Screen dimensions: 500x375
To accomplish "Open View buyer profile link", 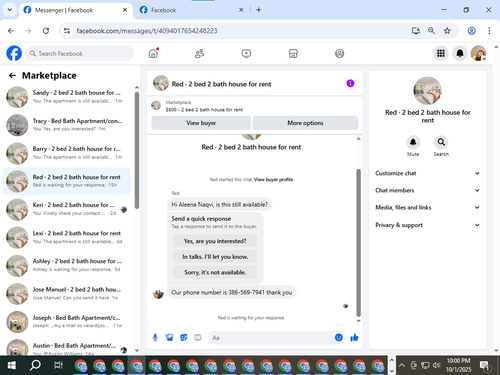I will click(x=273, y=179).
